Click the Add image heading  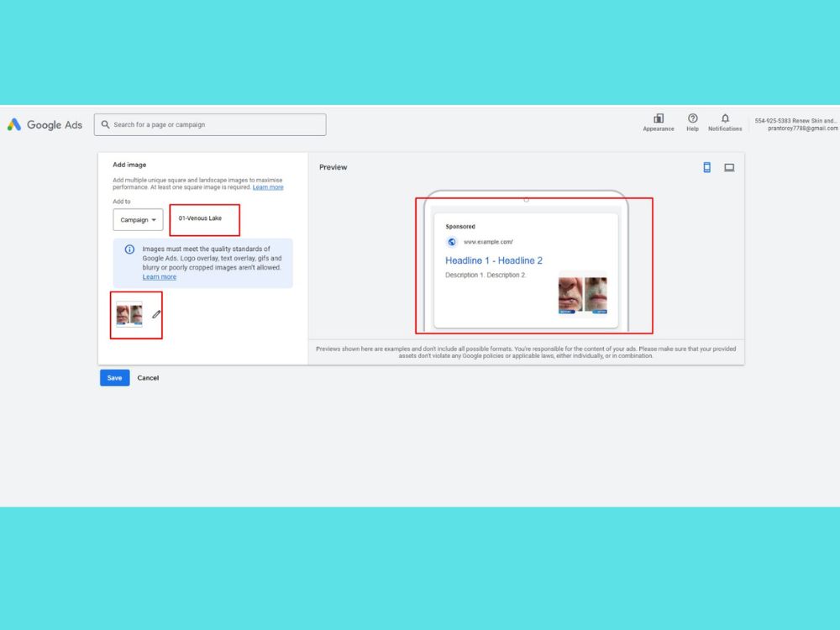(129, 165)
